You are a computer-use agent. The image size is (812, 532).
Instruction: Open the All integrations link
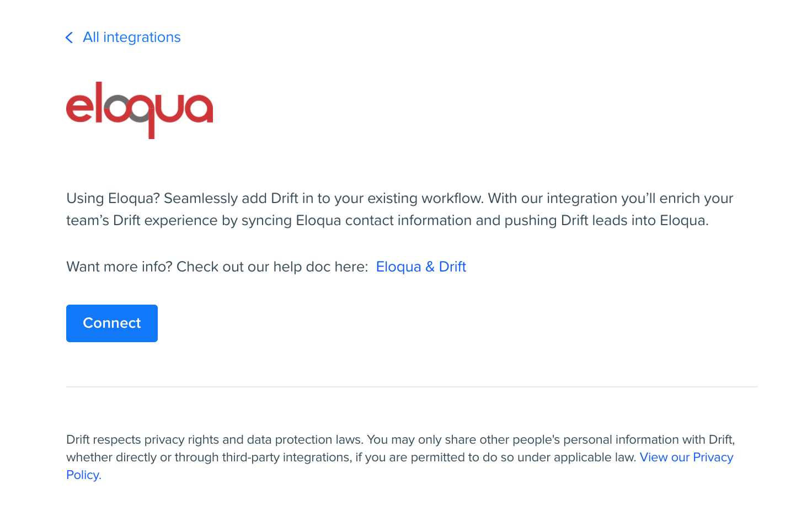tap(131, 38)
